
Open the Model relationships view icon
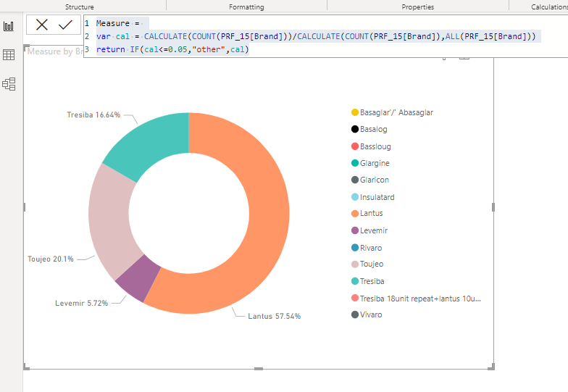point(9,84)
